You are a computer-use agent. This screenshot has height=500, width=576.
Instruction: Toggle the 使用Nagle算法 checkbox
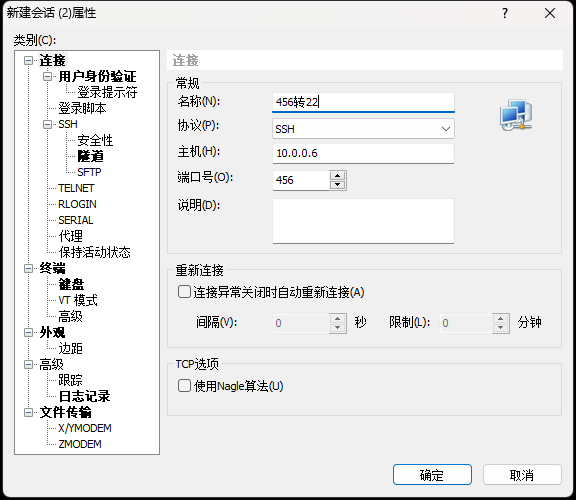click(184, 386)
